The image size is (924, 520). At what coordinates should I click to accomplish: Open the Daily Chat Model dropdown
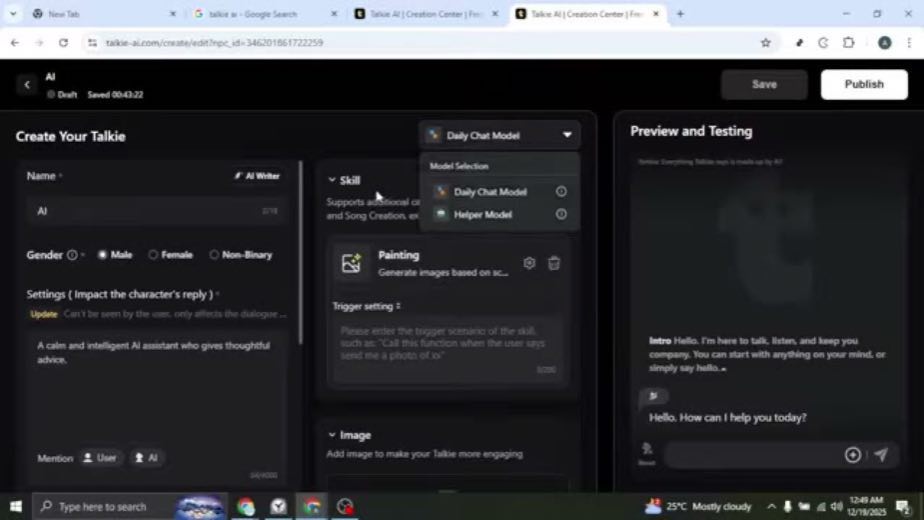(500, 136)
